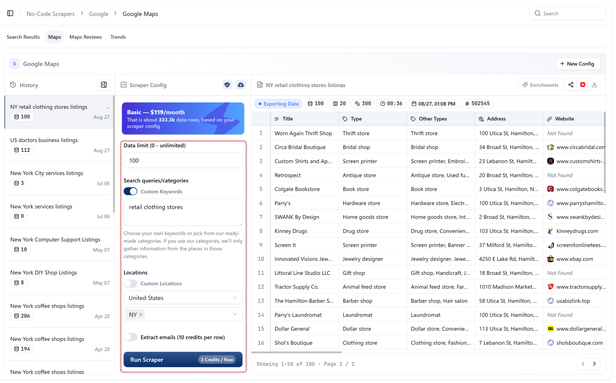Open the Google breadcrumb

(98, 14)
